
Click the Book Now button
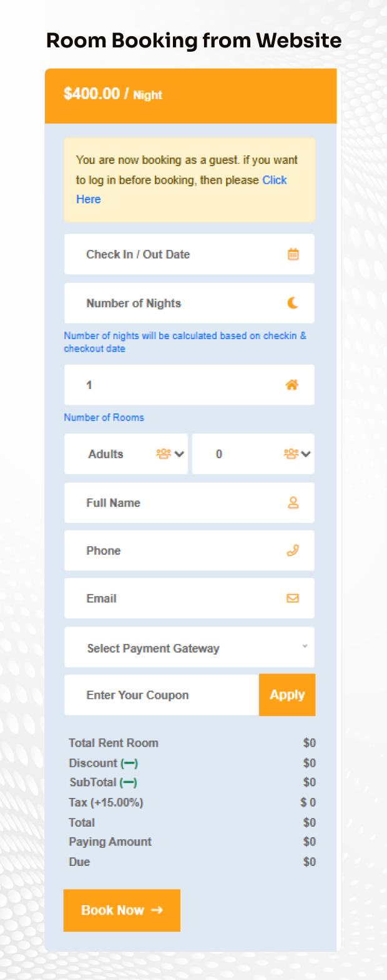click(x=122, y=910)
